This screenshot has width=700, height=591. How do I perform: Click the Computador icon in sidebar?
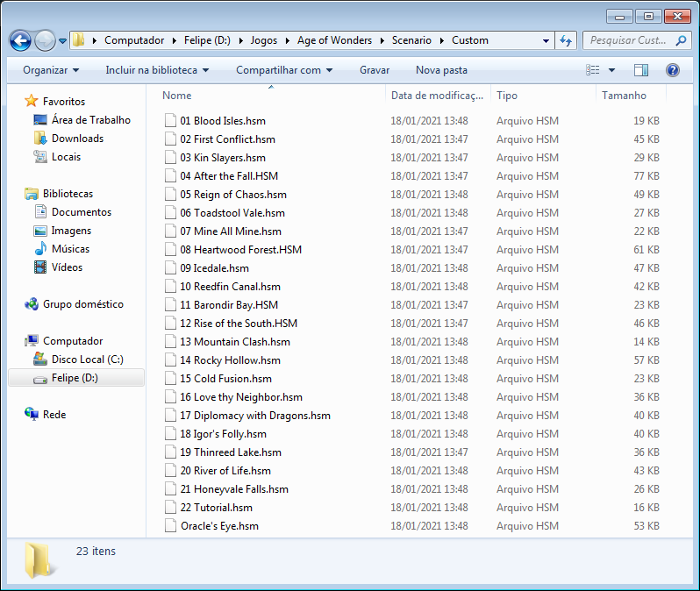pyautogui.click(x=32, y=341)
